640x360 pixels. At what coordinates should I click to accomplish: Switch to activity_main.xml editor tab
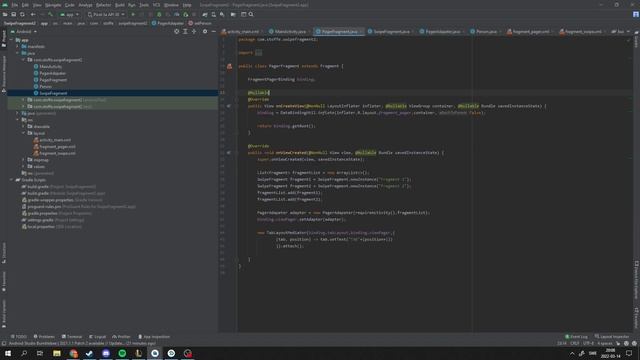point(242,31)
